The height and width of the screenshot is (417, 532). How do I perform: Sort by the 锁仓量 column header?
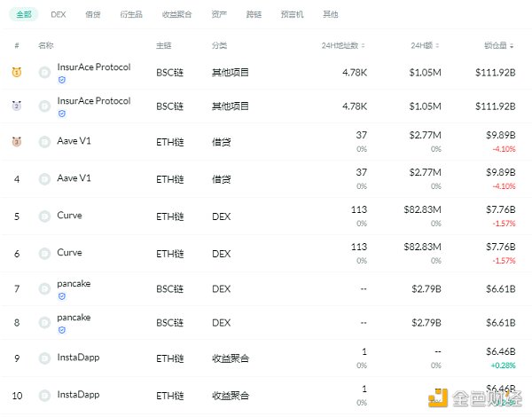point(498,45)
